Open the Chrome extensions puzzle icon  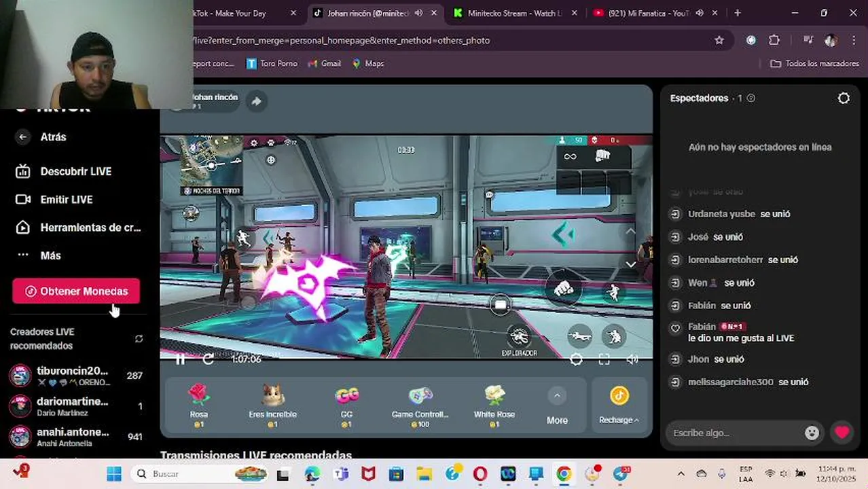[774, 40]
